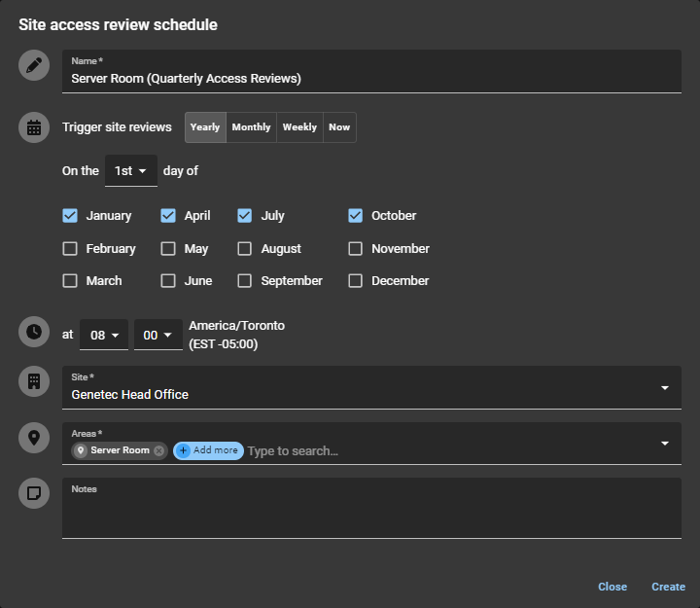Click the Create button
Image resolution: width=700 pixels, height=608 pixels.
[668, 587]
